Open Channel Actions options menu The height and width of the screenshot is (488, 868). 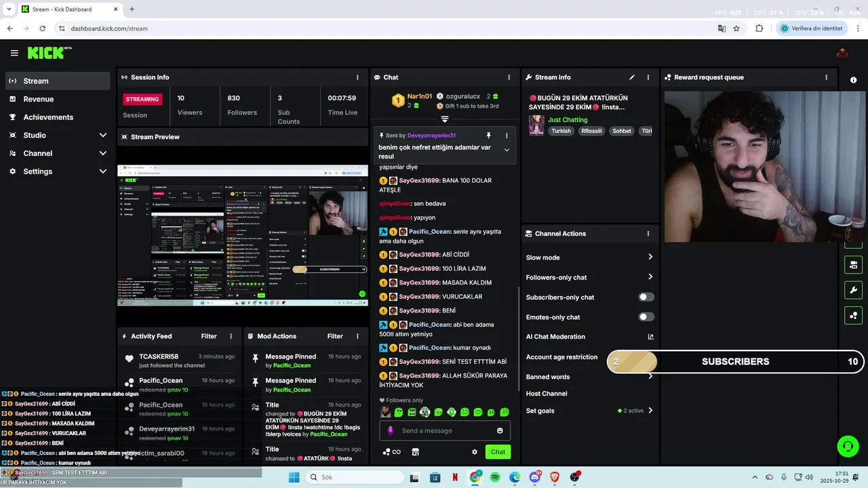coord(648,234)
